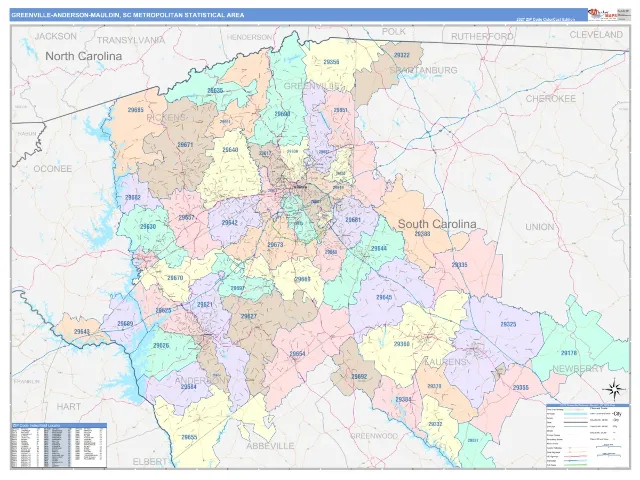Screen dimensions: 640x480
Task: Click the LAURENS county label
Action: [445, 362]
